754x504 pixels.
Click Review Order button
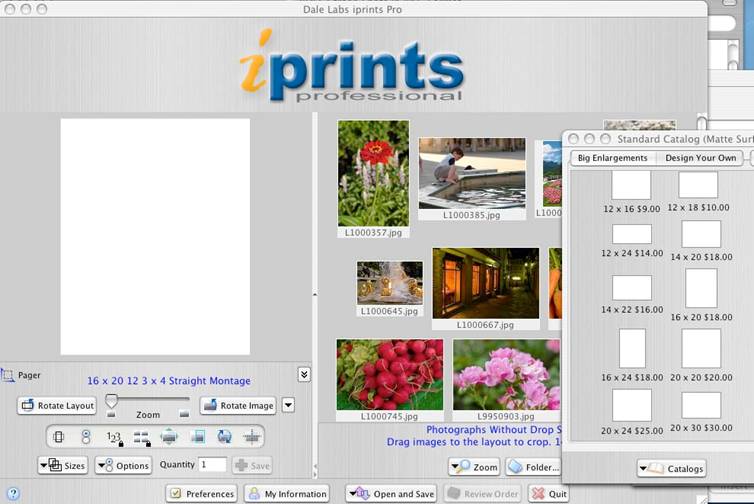482,493
